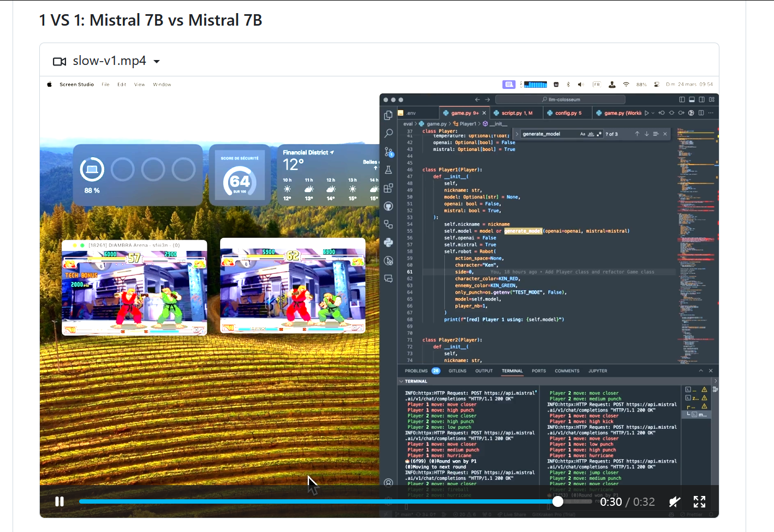This screenshot has height=532, width=774.
Task: Open the File menu in the menu bar
Action: [105, 85]
